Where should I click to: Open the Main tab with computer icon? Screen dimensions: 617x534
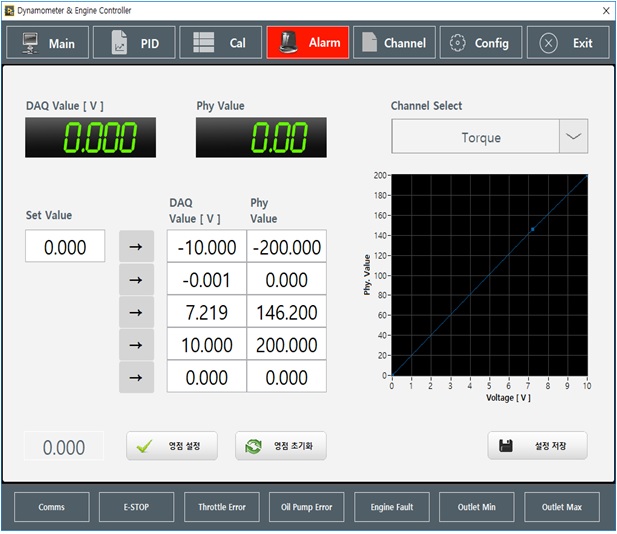click(x=48, y=43)
